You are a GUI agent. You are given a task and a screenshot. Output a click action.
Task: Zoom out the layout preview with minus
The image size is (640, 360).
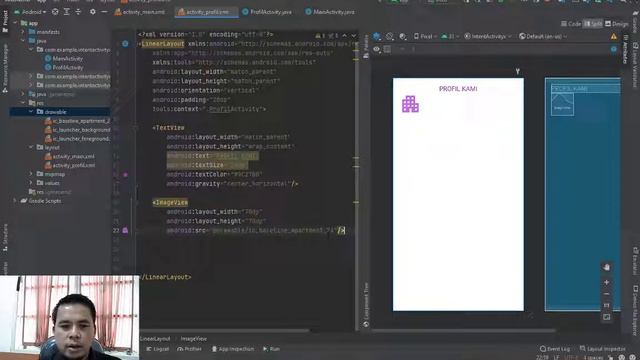tap(607, 294)
